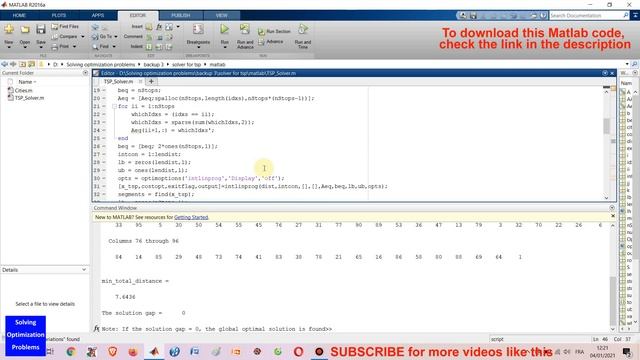Image resolution: width=640 pixels, height=360 pixels.
Task: Expand the Run dropdown arrow
Action: pos(224,47)
